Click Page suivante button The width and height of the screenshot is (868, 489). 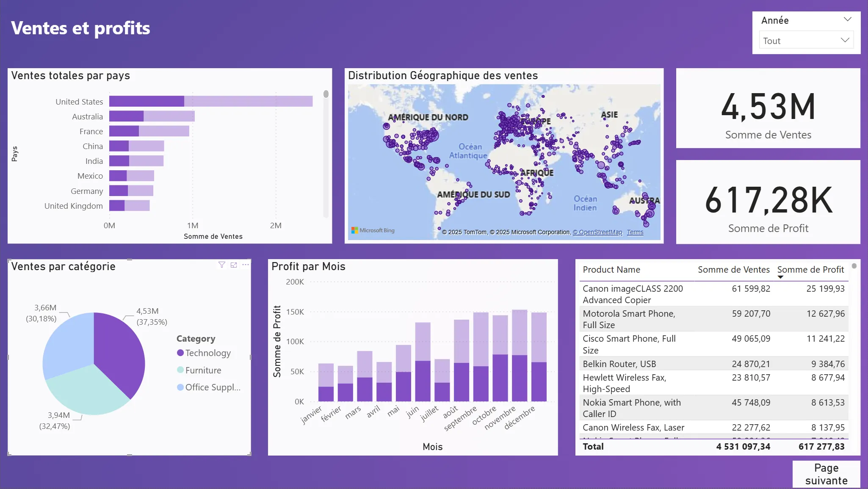(x=826, y=474)
